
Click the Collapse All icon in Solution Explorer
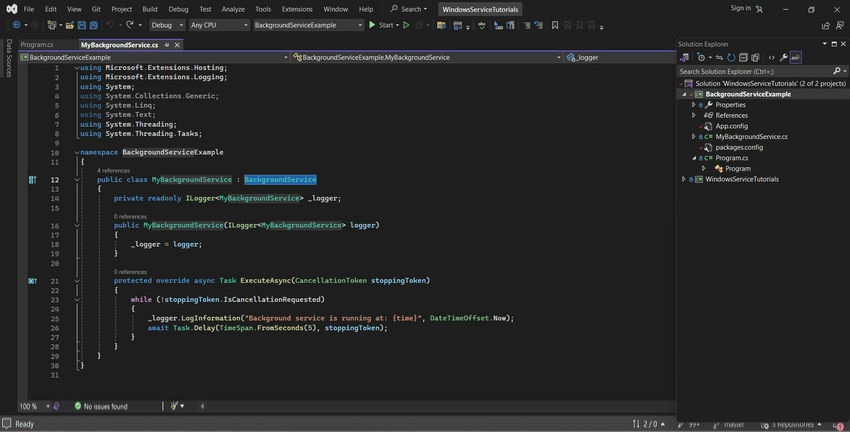click(744, 57)
